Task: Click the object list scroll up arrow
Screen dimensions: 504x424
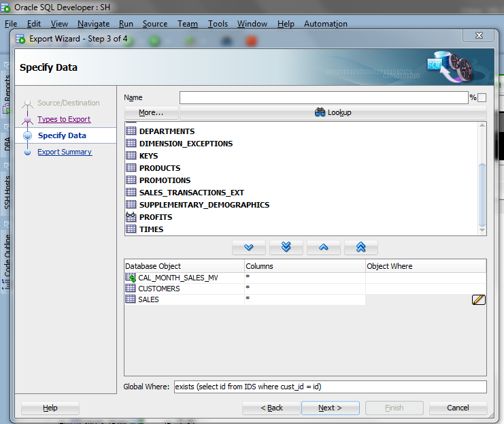Action: pos(482,125)
